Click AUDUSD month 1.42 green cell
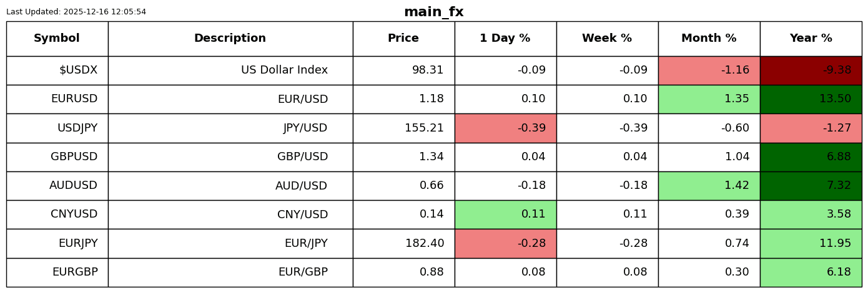 [x=709, y=186]
